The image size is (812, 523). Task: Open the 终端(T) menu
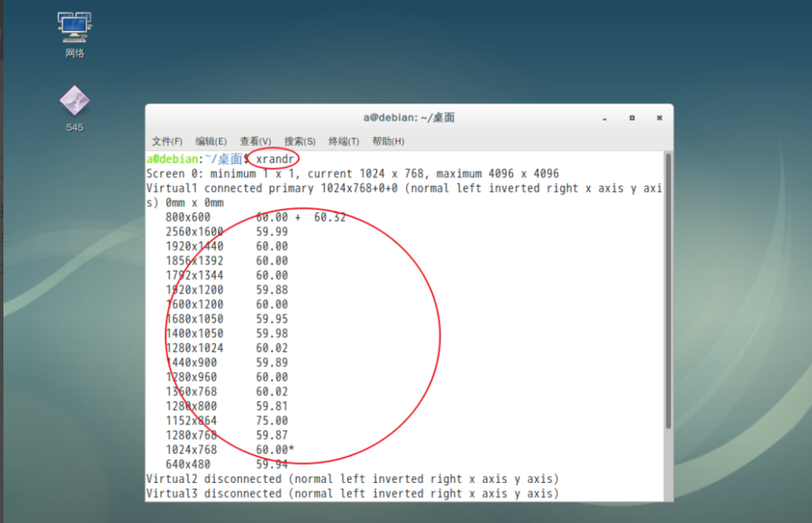click(344, 142)
